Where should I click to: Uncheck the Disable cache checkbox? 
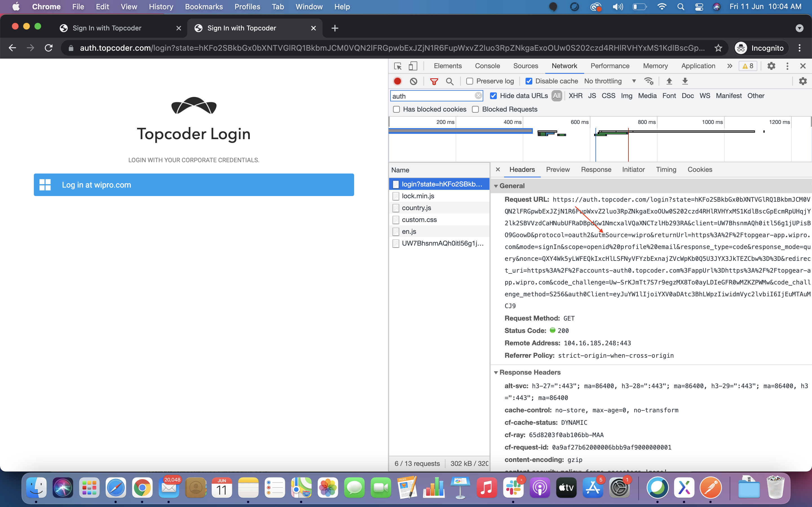point(529,81)
